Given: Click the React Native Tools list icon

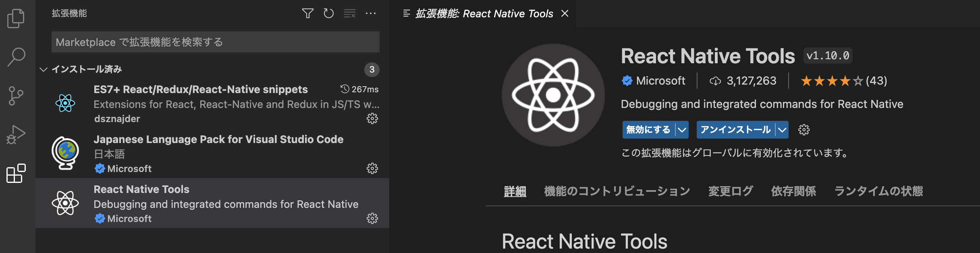Looking at the screenshot, I should pos(65,203).
